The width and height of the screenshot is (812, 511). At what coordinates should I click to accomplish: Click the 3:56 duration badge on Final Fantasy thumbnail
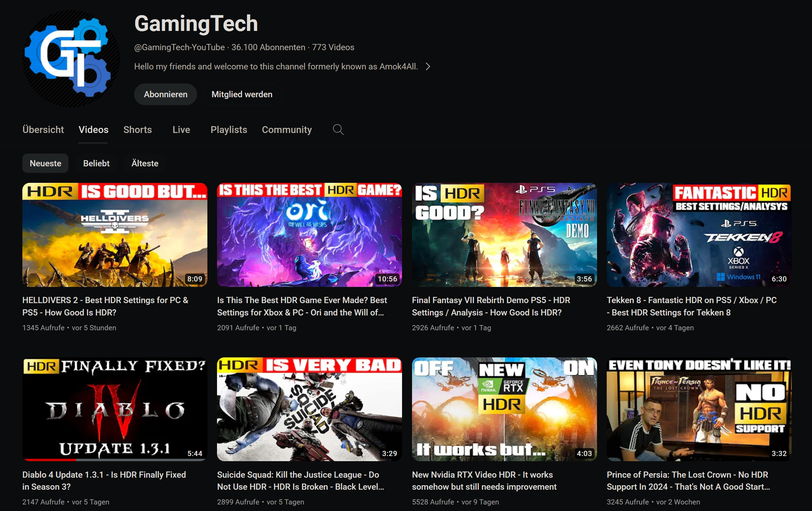coord(584,279)
